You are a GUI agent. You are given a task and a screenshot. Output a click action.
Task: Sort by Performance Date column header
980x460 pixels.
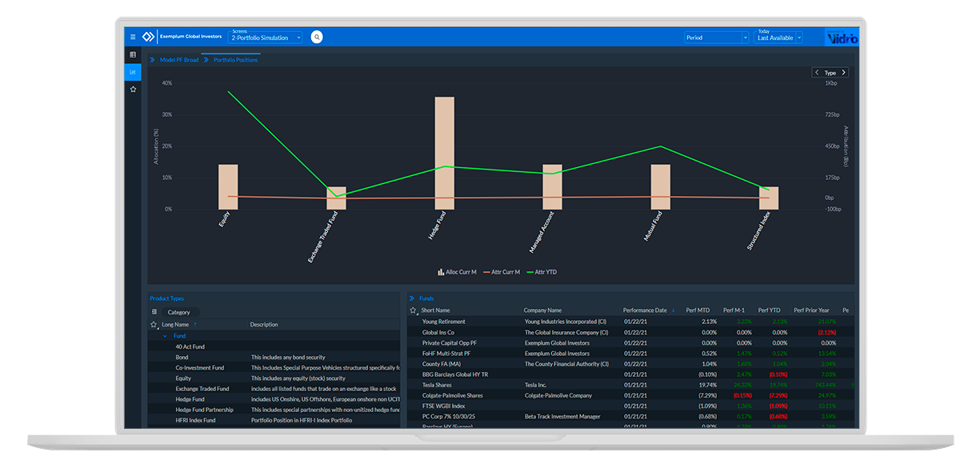(645, 310)
